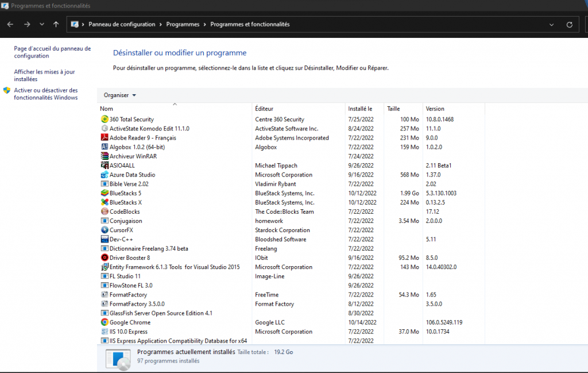This screenshot has height=373, width=588.
Task: Expand the address bar history dropdown
Action: (x=551, y=25)
